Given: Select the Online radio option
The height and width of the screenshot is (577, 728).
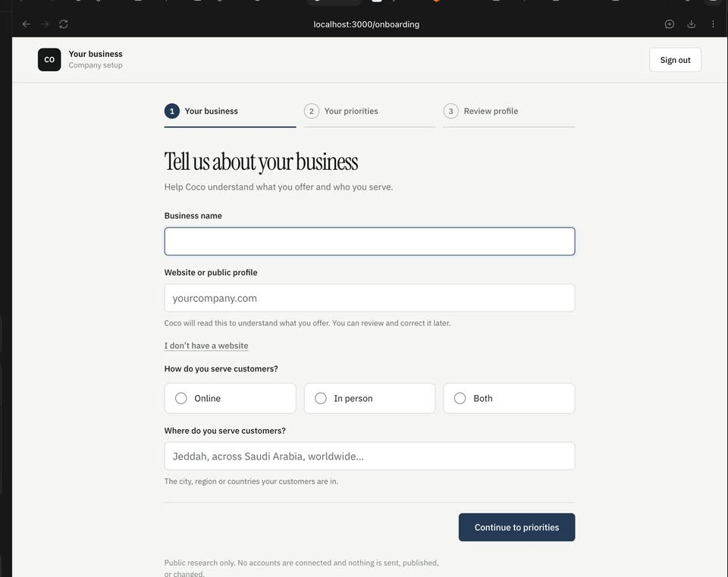Looking at the screenshot, I should 231,398.
